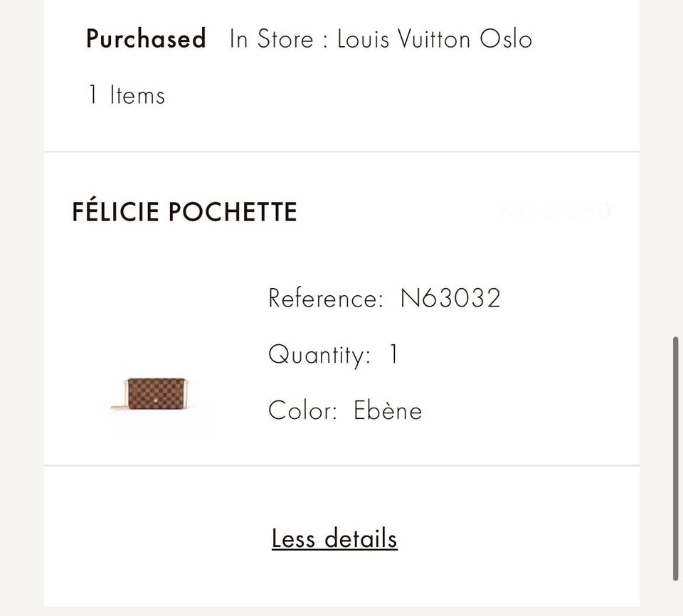Click the Ebène color value

click(x=388, y=410)
